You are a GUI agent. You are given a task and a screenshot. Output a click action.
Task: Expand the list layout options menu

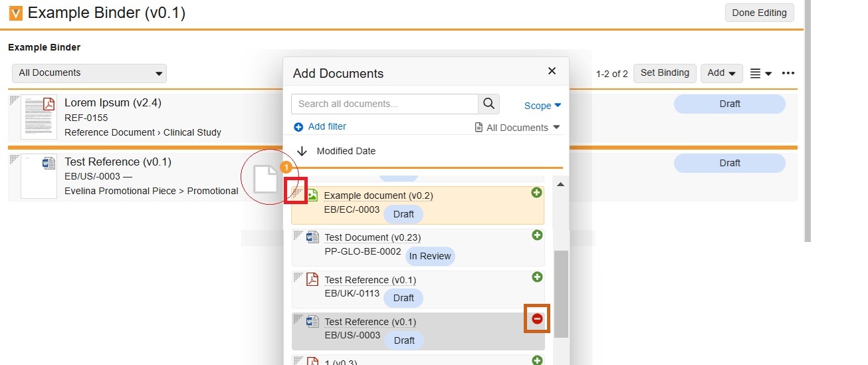tap(760, 73)
